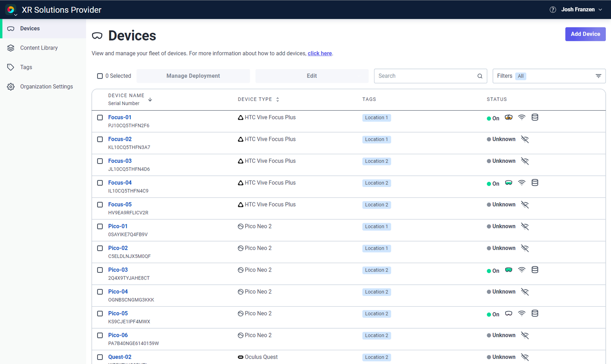Tick the Pico-03 checkbox
Viewport: 611px width, 364px height.
(100, 270)
